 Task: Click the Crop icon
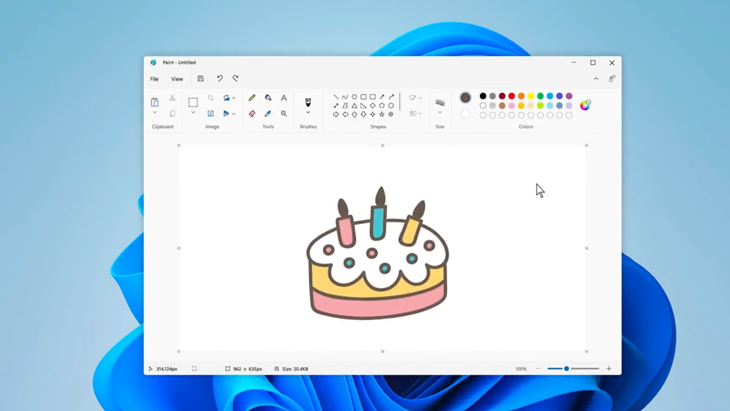pos(210,98)
